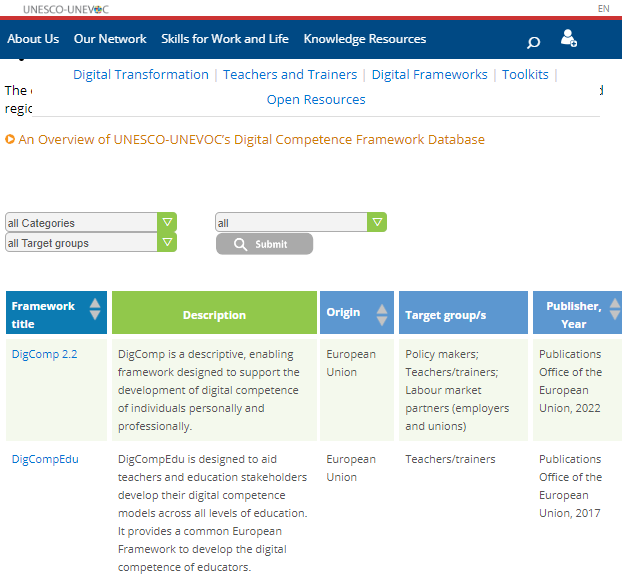
Task: Go to Toolkits section
Action: click(525, 75)
